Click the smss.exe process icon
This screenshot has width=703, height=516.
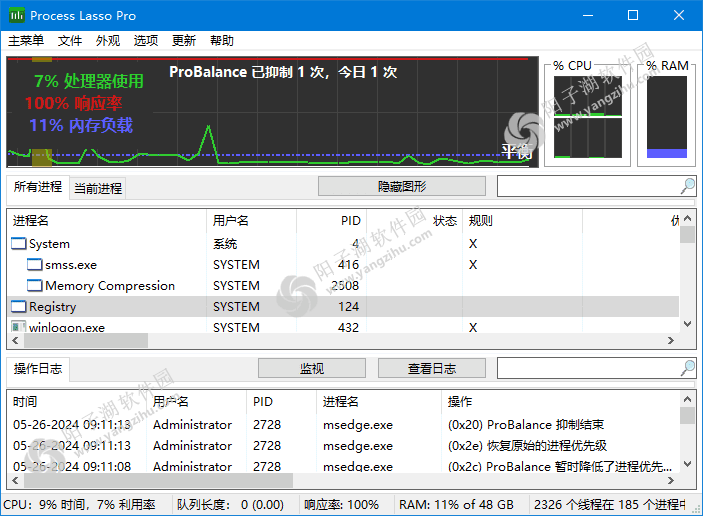pos(35,265)
